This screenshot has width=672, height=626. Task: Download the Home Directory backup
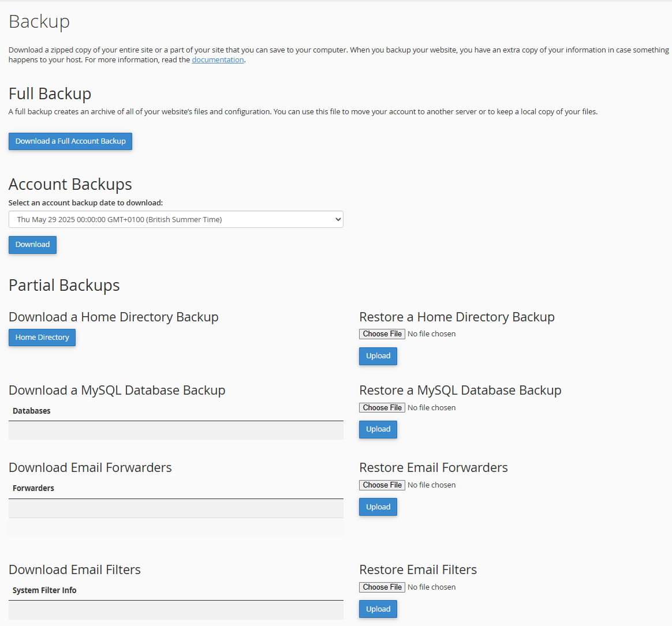tap(42, 338)
